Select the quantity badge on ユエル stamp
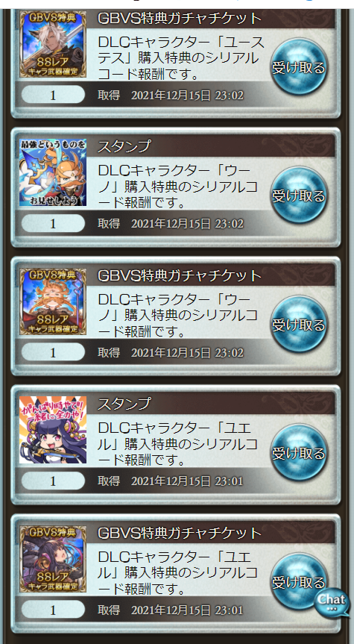This screenshot has height=644, width=354. [x=53, y=481]
